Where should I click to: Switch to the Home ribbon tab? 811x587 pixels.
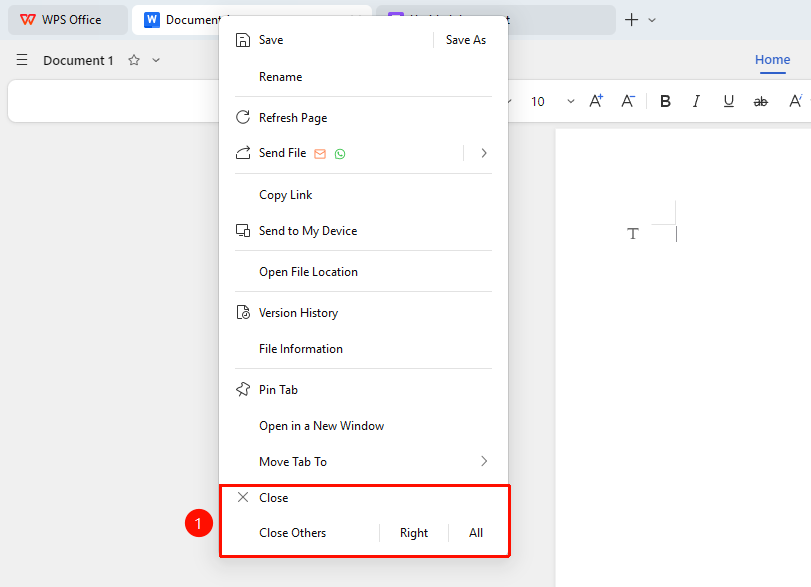772,59
